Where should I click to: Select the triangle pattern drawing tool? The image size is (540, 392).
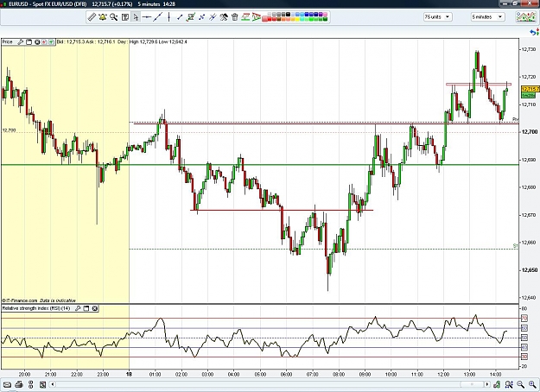[x=257, y=17]
